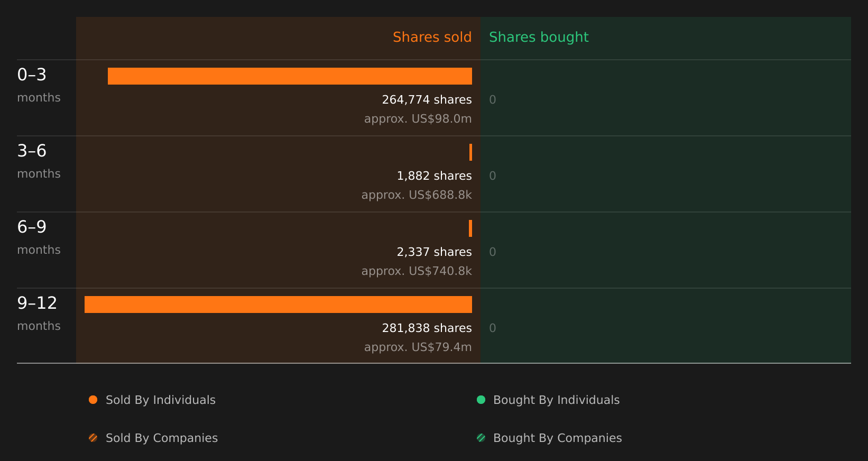This screenshot has height=461, width=868.
Task: Click the Shares bought column header
Action: (x=539, y=37)
